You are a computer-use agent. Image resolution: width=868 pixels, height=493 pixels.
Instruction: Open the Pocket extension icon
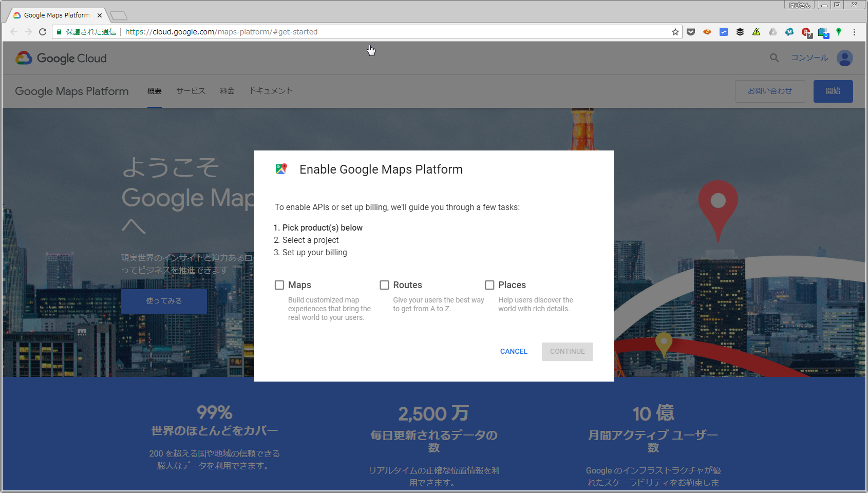point(691,32)
